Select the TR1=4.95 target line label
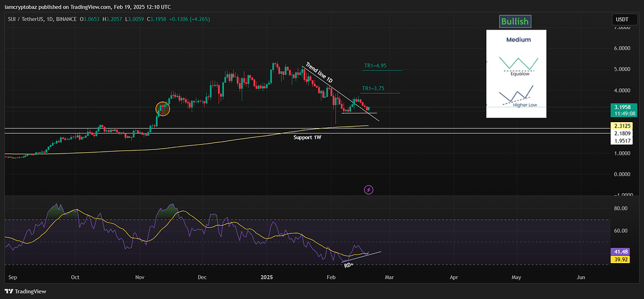644x299 pixels. [x=375, y=65]
